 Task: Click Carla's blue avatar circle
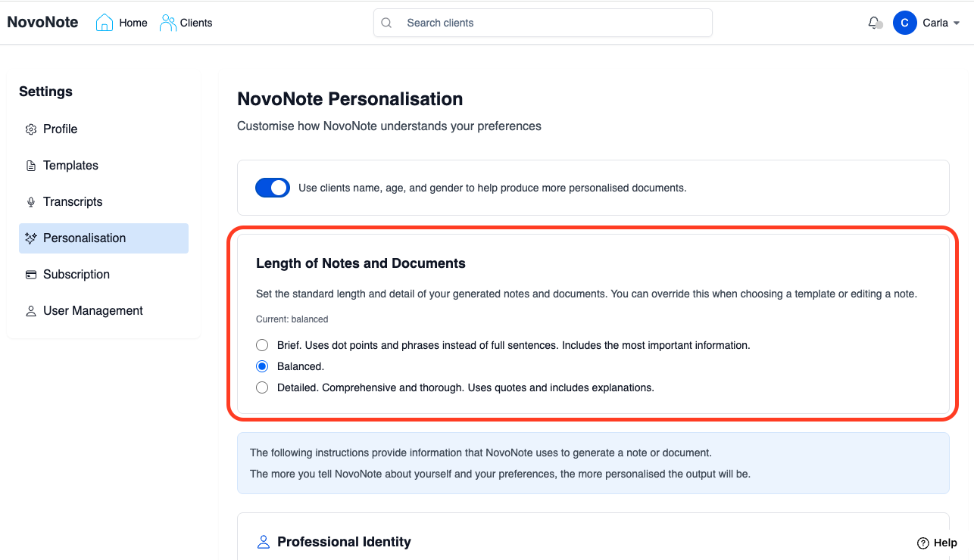(905, 23)
